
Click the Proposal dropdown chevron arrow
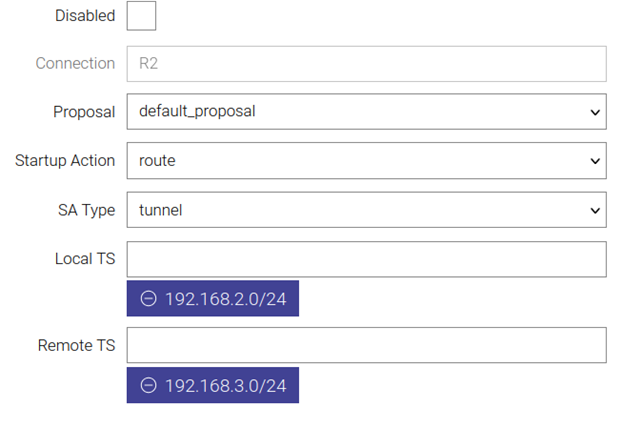[x=595, y=112]
